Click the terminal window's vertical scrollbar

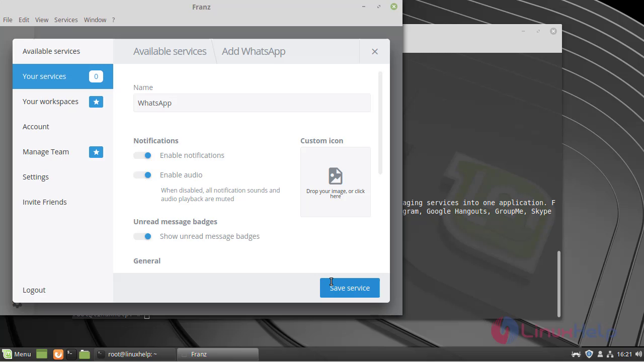point(558,284)
